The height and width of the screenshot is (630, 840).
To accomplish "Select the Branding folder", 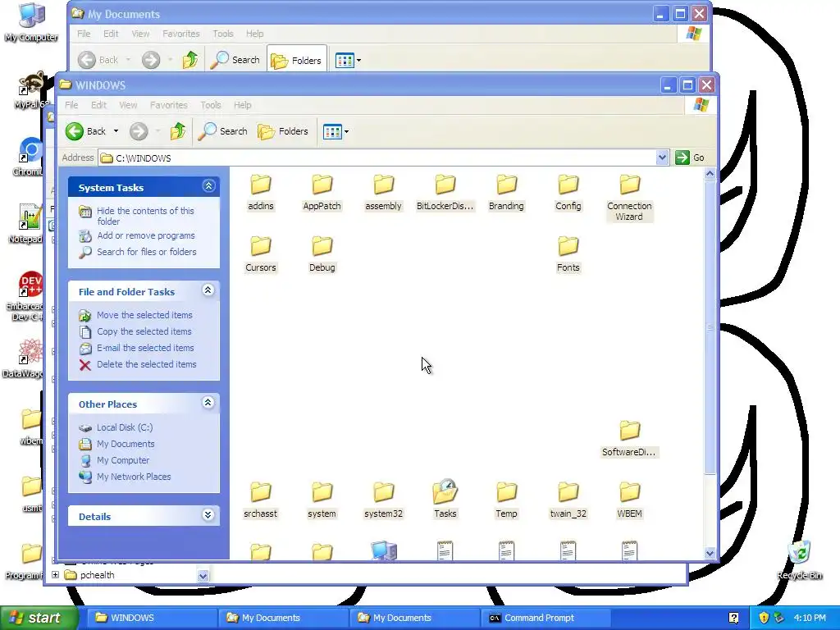I will click(506, 192).
